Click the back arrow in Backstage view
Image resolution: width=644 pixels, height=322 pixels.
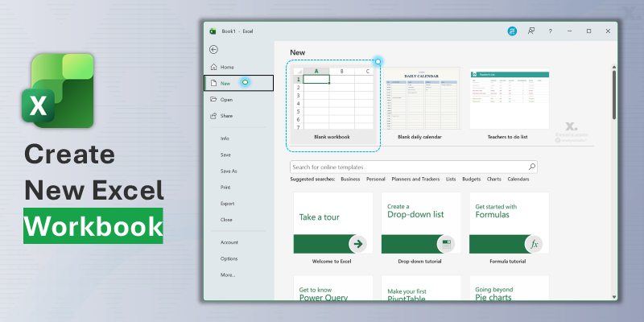tap(213, 50)
